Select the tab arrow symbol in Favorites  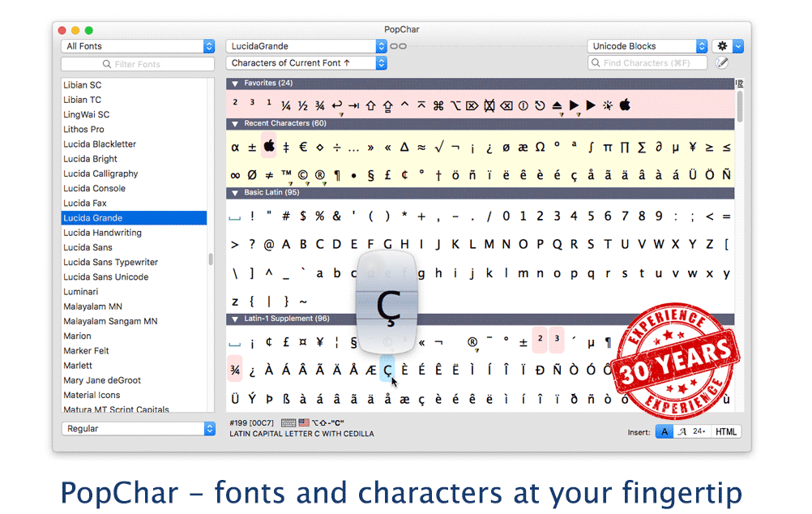pyautogui.click(x=353, y=105)
